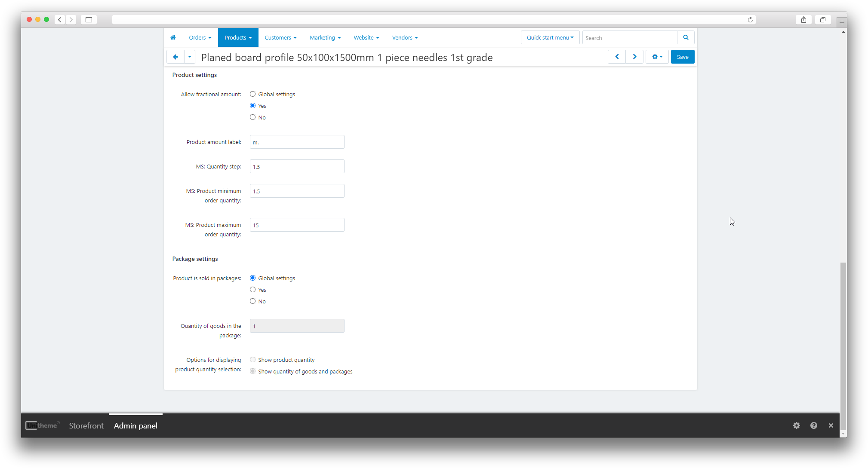Go to previous product with left chevron
This screenshot has width=868, height=468.
tap(617, 57)
